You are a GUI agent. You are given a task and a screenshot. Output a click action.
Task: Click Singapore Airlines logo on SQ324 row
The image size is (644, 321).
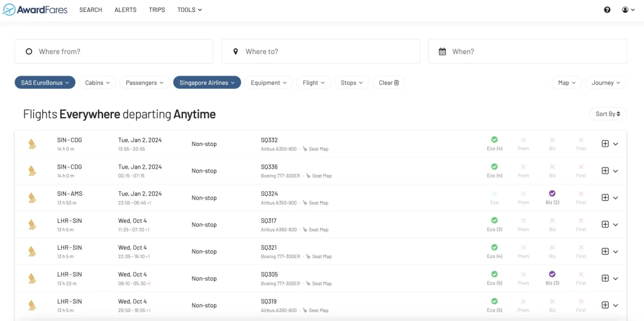[x=32, y=198]
